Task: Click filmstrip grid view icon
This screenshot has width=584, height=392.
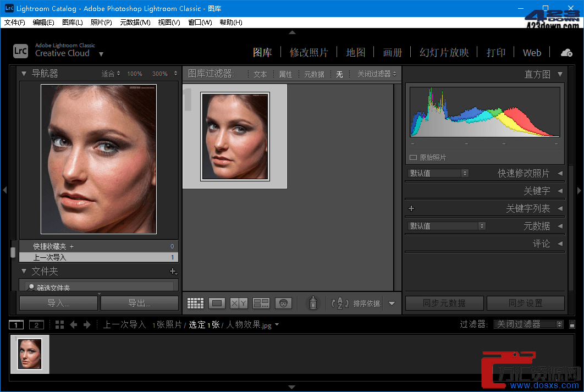Action: 59,324
